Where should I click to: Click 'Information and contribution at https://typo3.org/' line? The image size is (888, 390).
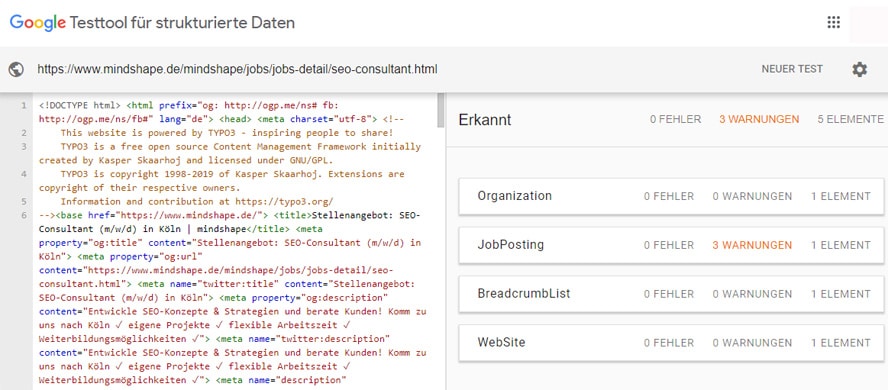(197, 202)
